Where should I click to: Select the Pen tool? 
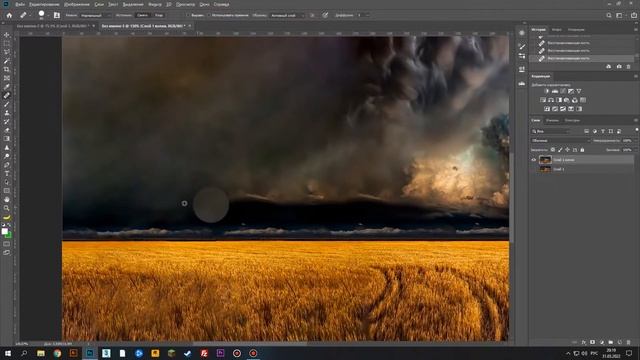pos(7,165)
